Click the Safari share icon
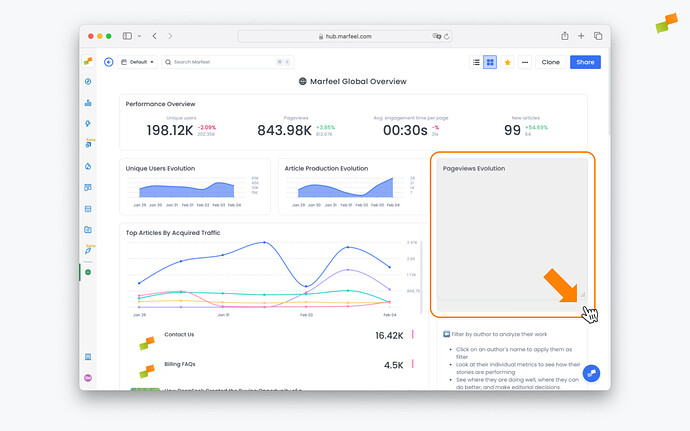The image size is (690, 431). tap(565, 36)
